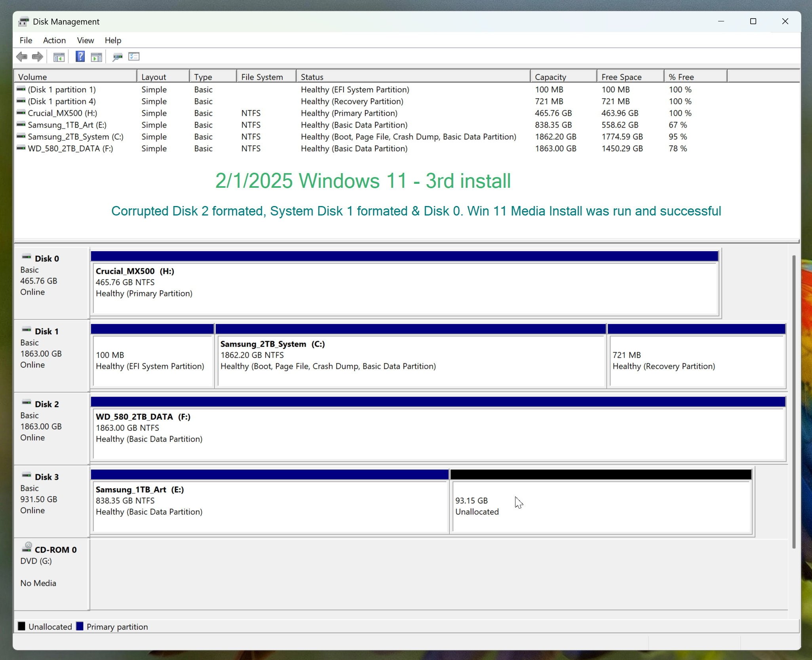Viewport: 812px width, 660px height.
Task: Click the Rescan Disks toolbar icon
Action: click(117, 57)
